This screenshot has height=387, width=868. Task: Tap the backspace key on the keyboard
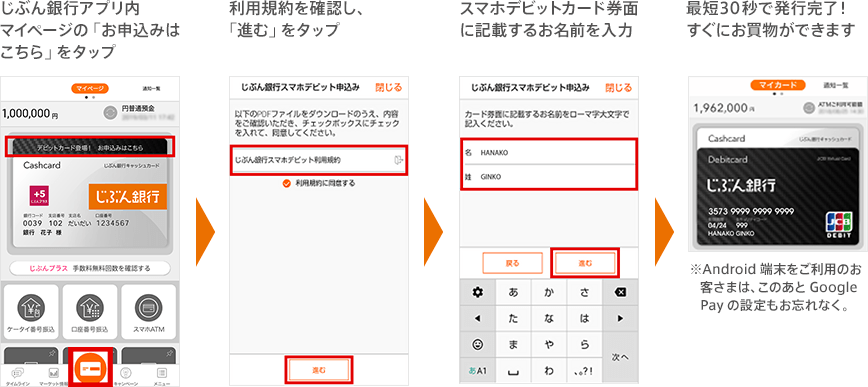pos(621,292)
